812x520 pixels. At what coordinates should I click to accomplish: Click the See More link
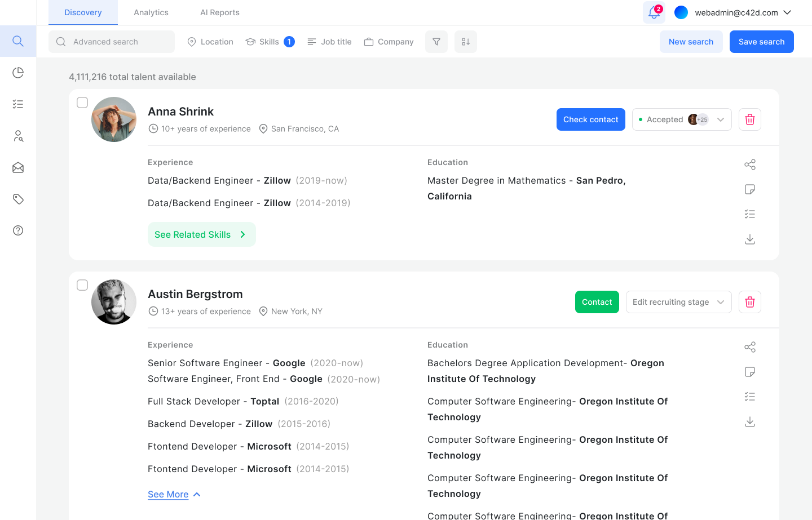168,494
